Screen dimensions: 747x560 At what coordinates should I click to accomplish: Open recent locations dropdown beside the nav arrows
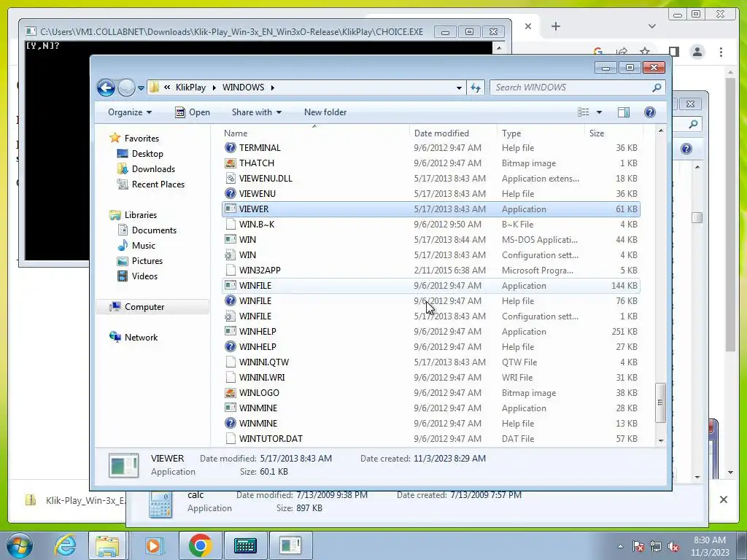click(x=141, y=87)
